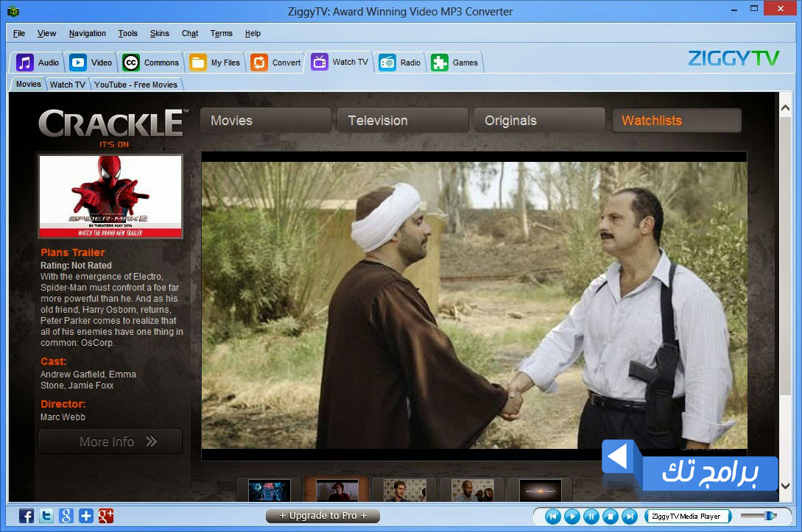802x532 pixels.
Task: Click Crackle Watchlists navigation button
Action: tap(676, 121)
